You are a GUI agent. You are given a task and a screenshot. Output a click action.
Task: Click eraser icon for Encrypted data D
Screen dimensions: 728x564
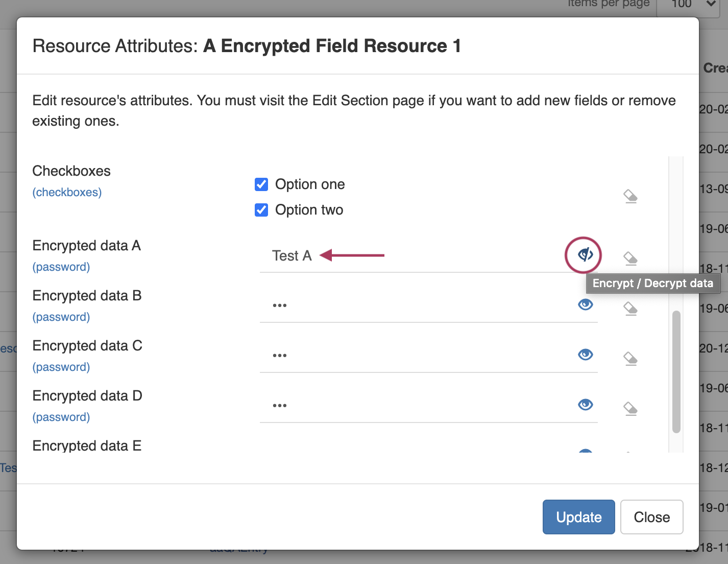point(630,409)
